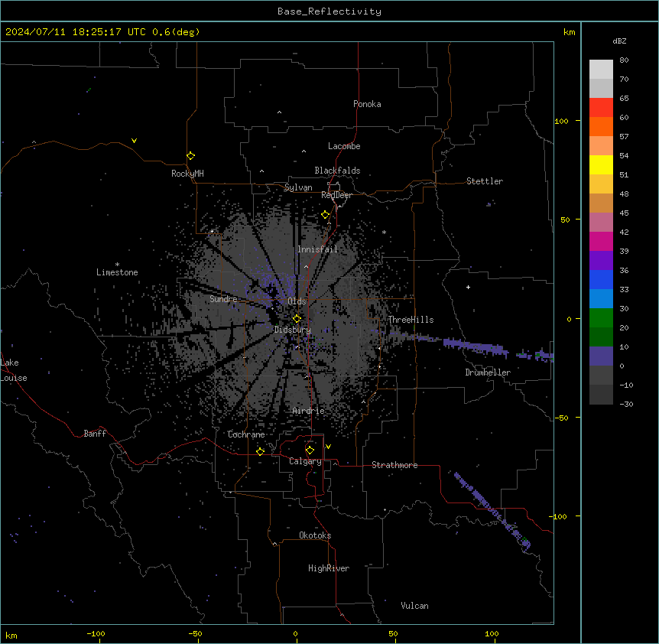The image size is (659, 644).
Task: Click the Airdrie city label
Action: 309,411
